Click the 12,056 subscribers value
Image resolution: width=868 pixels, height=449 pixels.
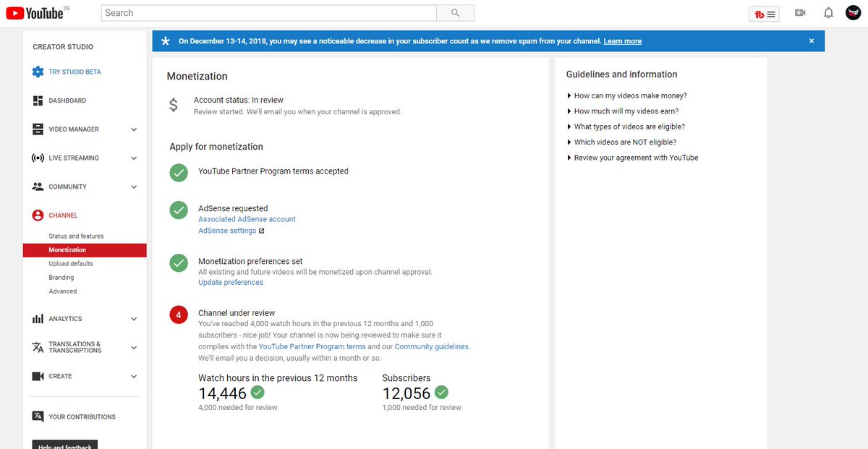click(407, 393)
